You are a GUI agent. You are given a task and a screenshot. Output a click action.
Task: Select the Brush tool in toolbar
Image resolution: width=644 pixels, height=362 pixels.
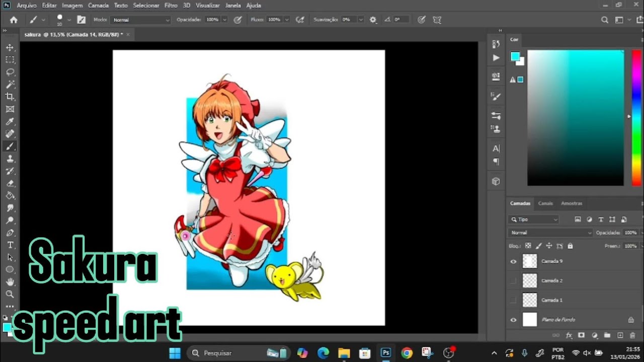[x=10, y=146]
